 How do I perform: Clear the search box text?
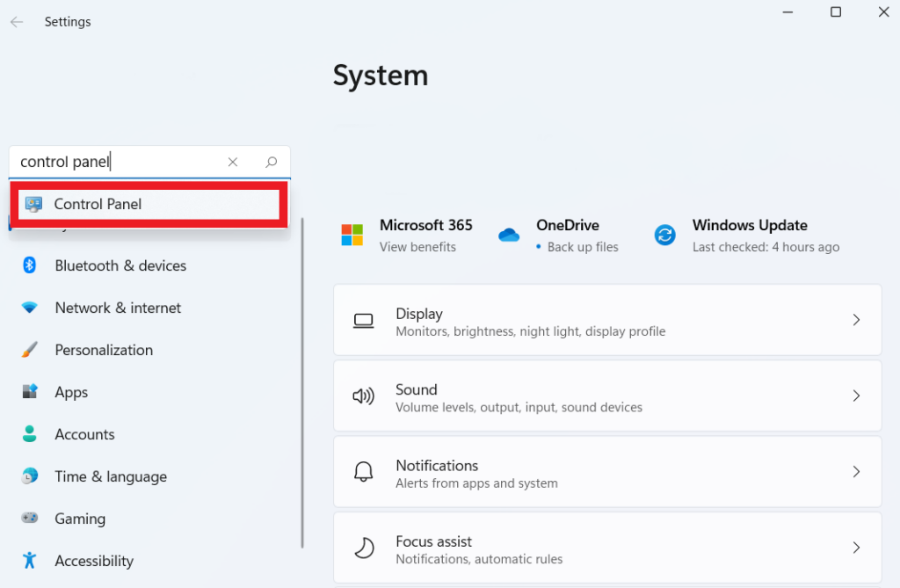point(233,162)
